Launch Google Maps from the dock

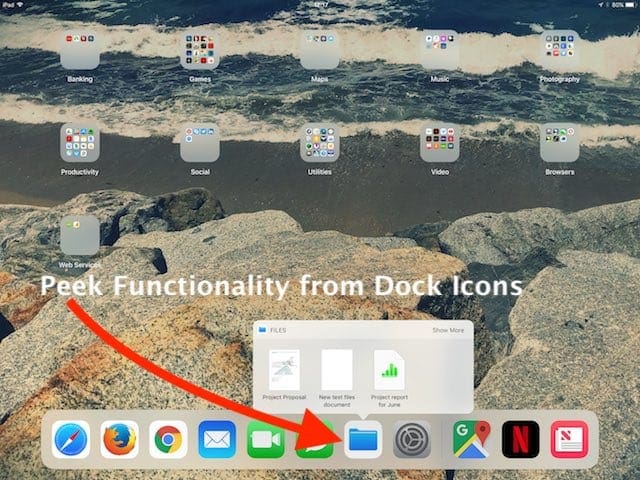click(471, 439)
